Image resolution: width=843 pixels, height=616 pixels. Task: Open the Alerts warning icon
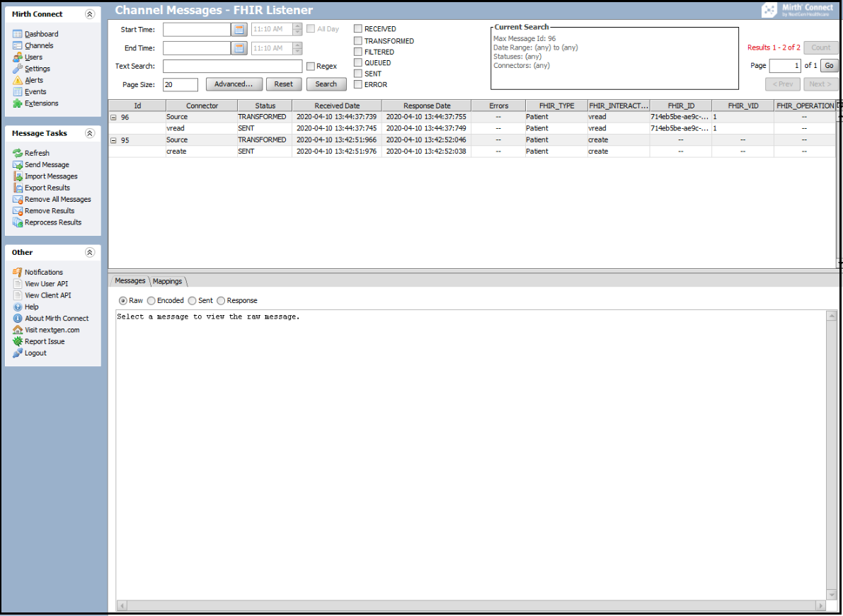[17, 80]
